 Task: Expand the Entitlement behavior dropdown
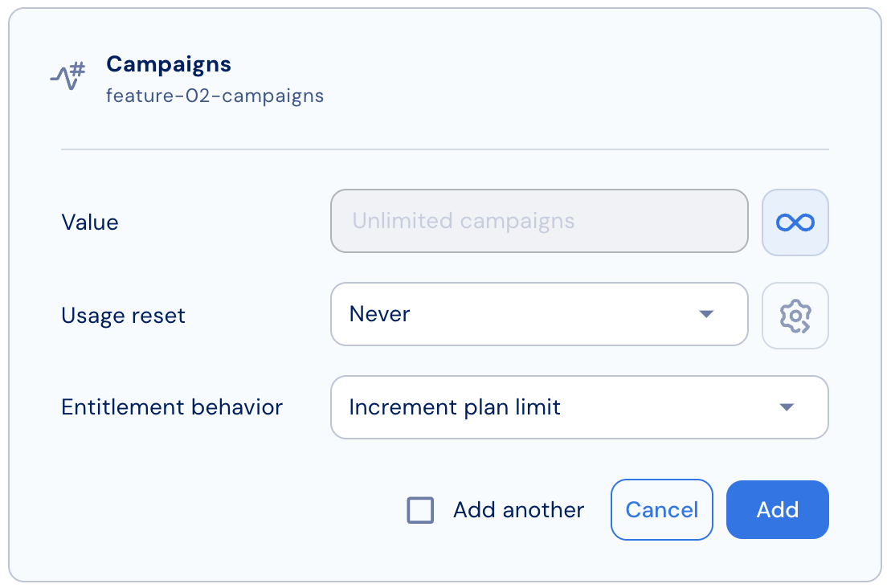pos(579,407)
